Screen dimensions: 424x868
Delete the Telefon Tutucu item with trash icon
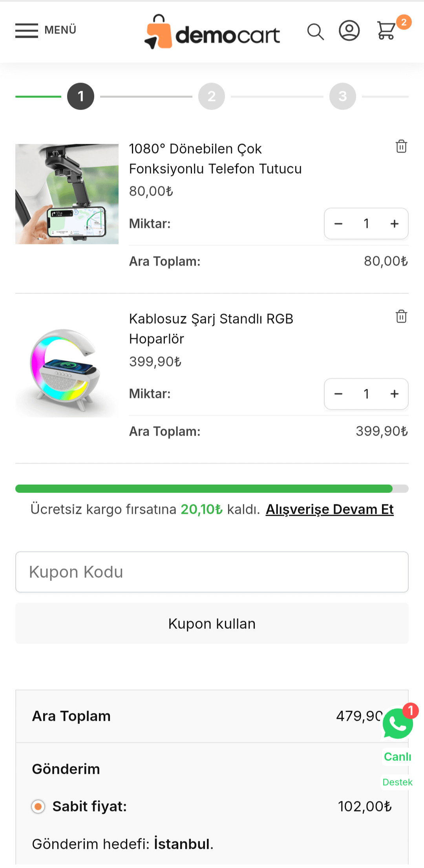coord(401,146)
